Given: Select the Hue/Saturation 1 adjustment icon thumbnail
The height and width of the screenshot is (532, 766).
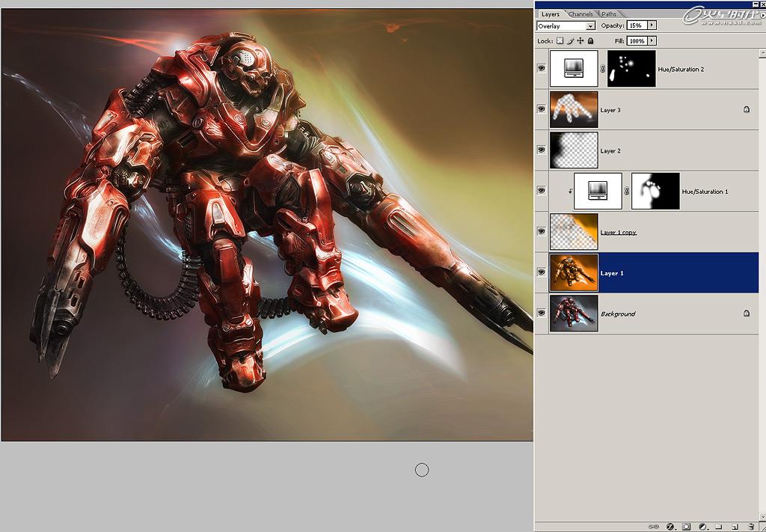Looking at the screenshot, I should (x=598, y=191).
